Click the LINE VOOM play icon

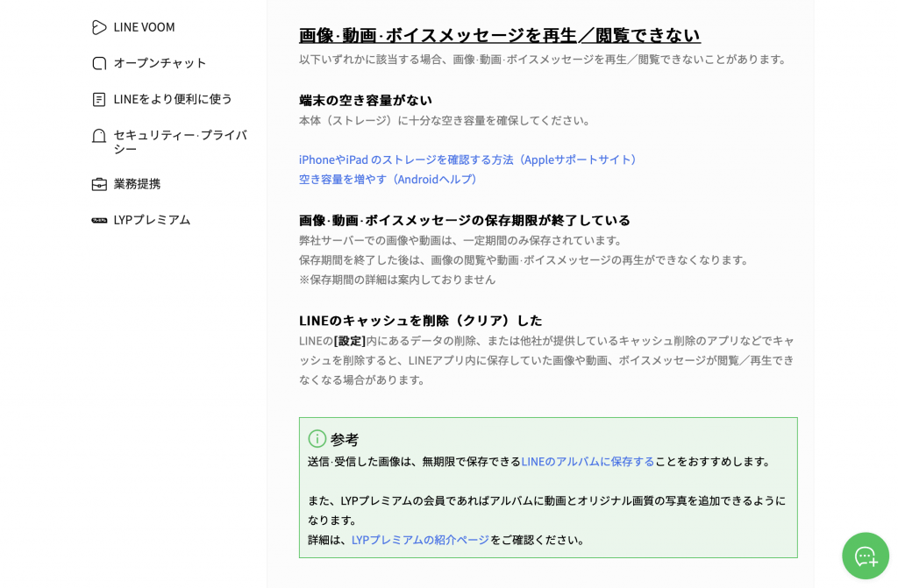99,27
